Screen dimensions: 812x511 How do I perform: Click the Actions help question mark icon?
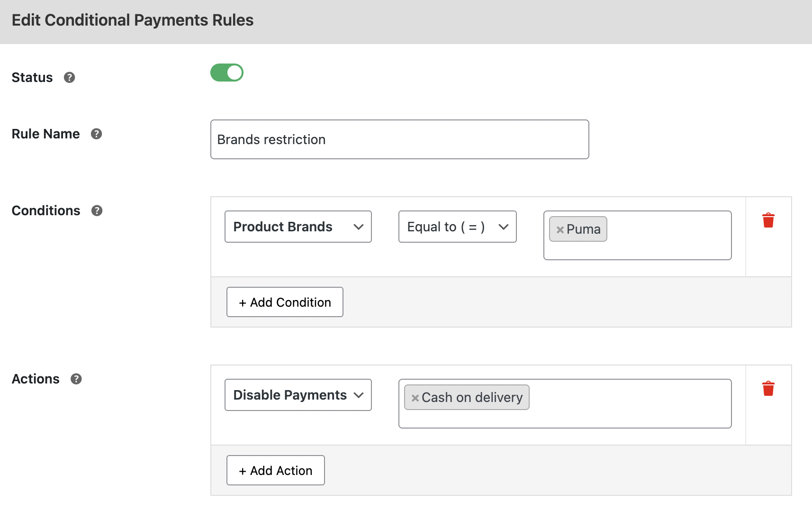(x=76, y=379)
